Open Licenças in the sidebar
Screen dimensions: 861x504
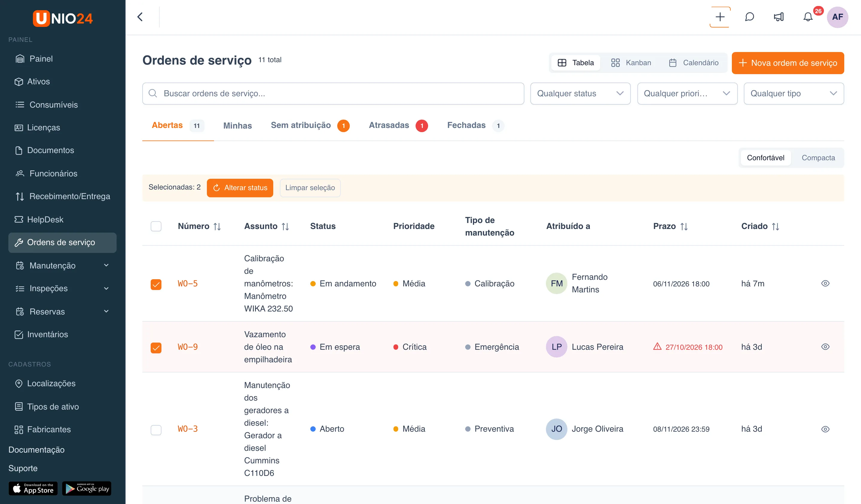62,127
